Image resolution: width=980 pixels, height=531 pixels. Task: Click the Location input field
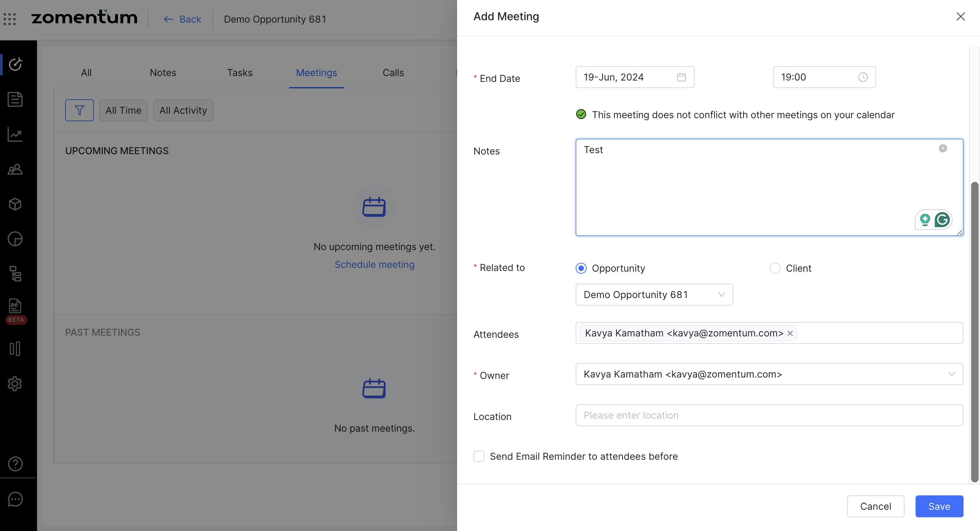pos(769,415)
